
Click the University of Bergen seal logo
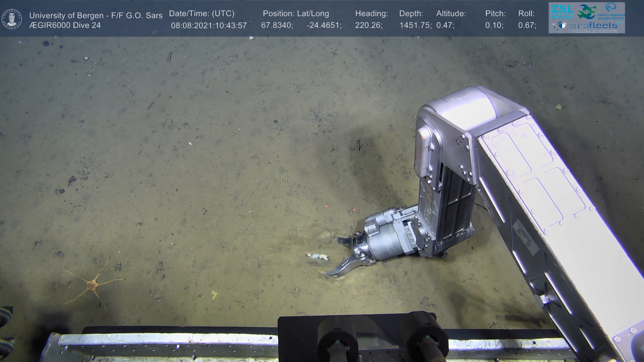[x=12, y=19]
